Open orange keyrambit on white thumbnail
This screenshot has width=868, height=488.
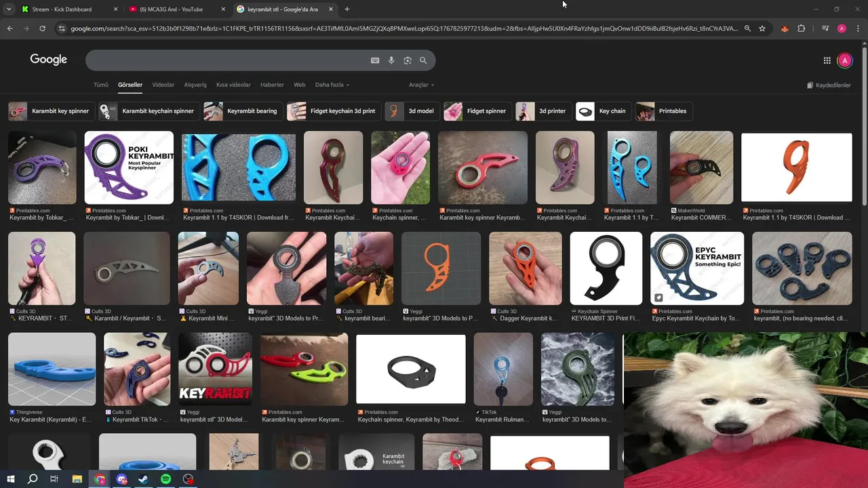coord(796,167)
